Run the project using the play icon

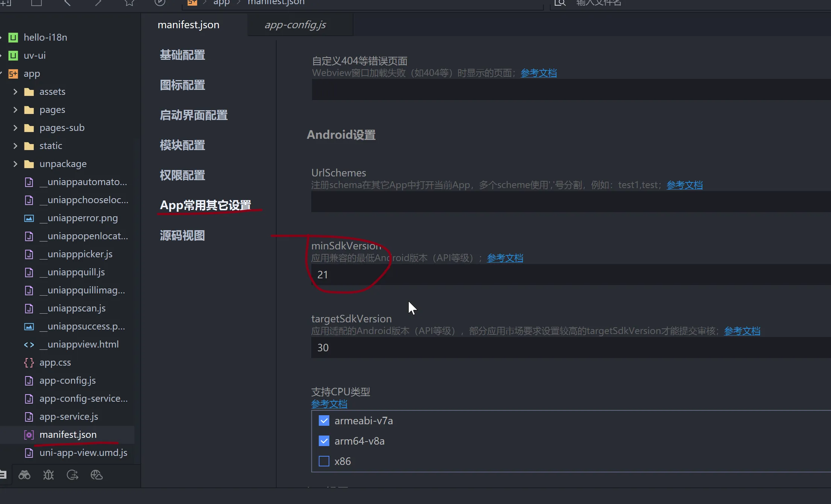click(x=160, y=2)
